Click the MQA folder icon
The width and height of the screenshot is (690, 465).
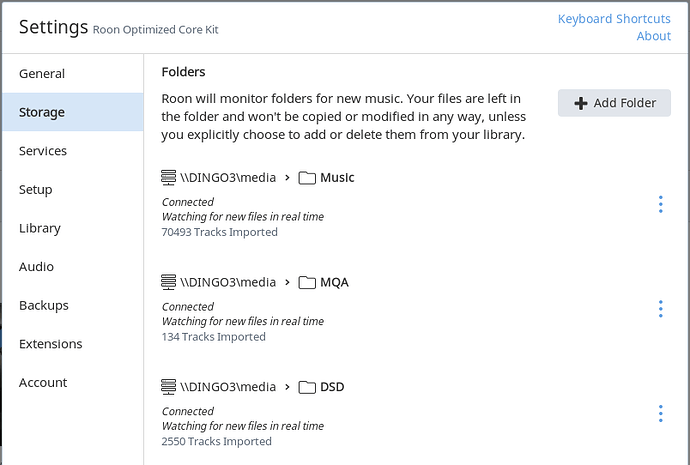(x=307, y=283)
